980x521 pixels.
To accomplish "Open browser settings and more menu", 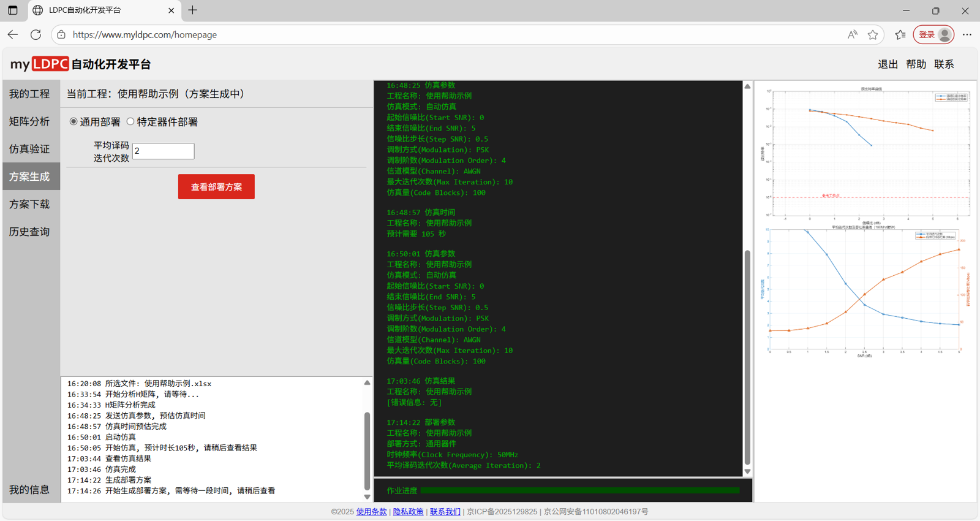I will (x=967, y=35).
